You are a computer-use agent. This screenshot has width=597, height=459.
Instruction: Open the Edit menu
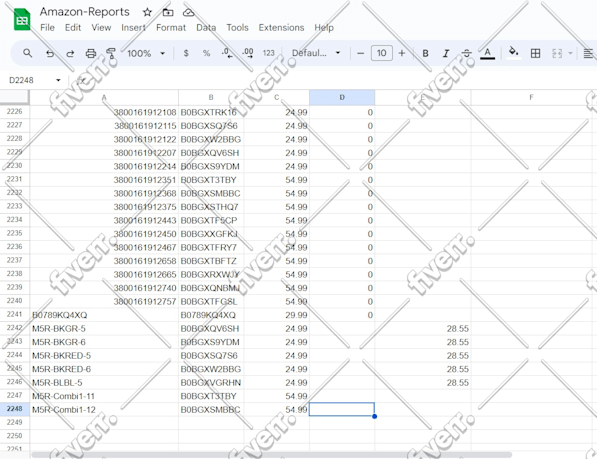[x=73, y=27]
